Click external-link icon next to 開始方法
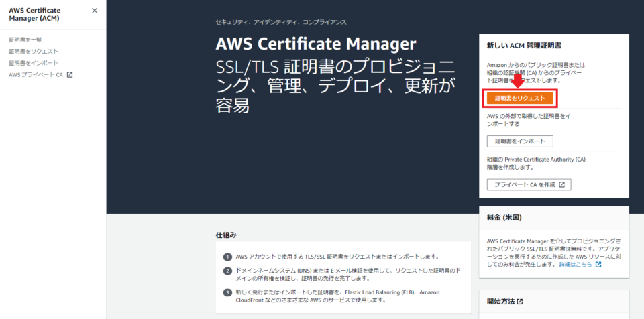 (x=520, y=302)
